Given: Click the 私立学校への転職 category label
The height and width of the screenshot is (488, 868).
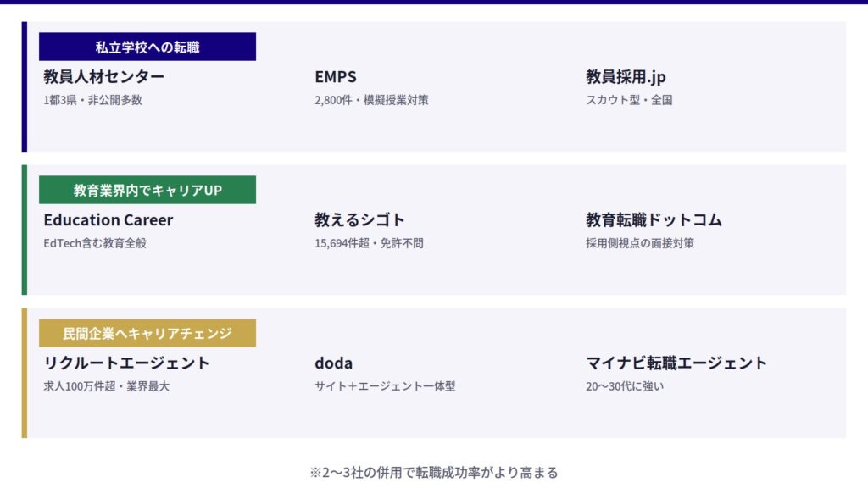Looking at the screenshot, I should (147, 47).
